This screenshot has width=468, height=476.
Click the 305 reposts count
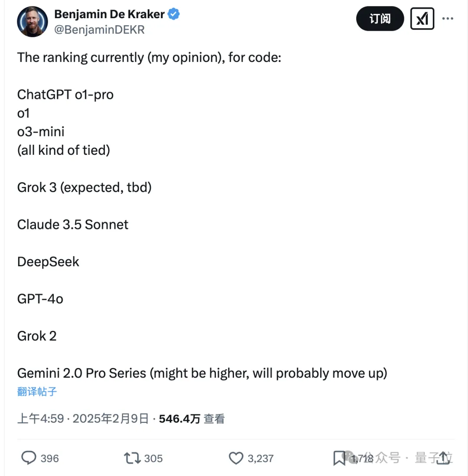click(153, 458)
